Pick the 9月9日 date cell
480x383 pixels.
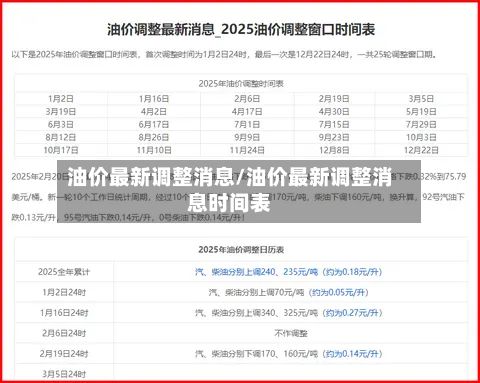(x=247, y=137)
